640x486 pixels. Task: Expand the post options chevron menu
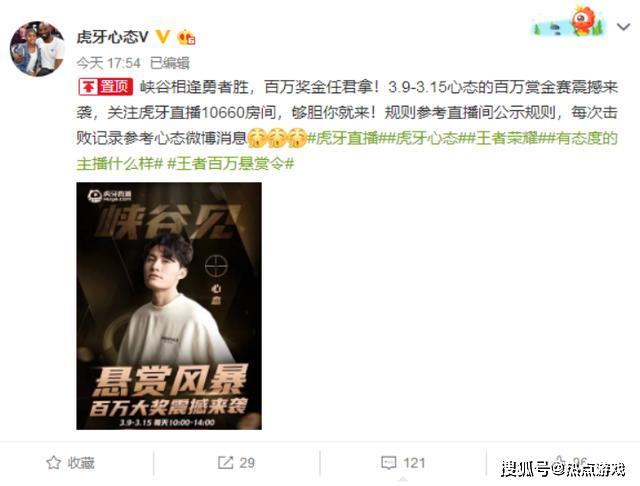(623, 27)
